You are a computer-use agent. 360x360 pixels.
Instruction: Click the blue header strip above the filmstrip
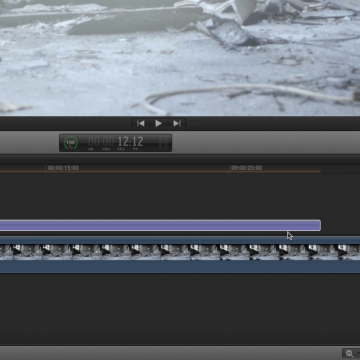tap(180, 240)
